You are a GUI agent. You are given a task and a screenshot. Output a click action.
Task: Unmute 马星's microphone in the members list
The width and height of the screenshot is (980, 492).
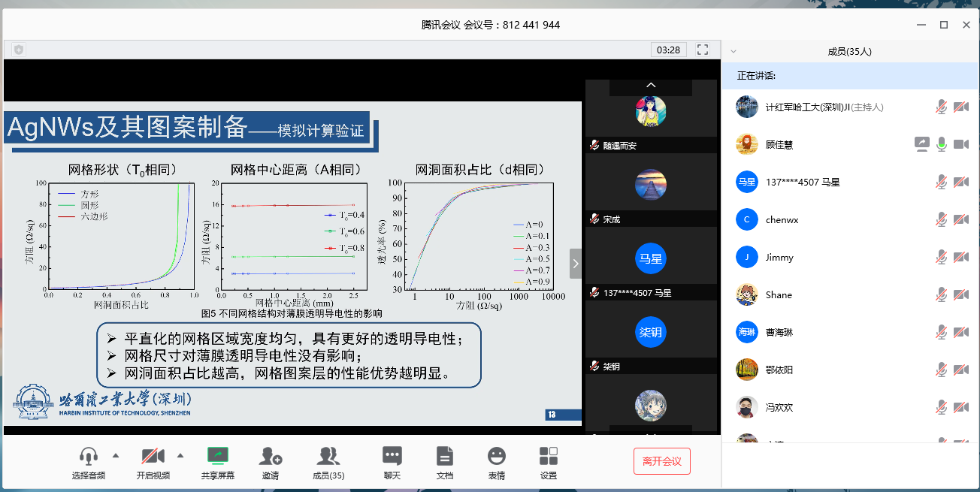(939, 181)
